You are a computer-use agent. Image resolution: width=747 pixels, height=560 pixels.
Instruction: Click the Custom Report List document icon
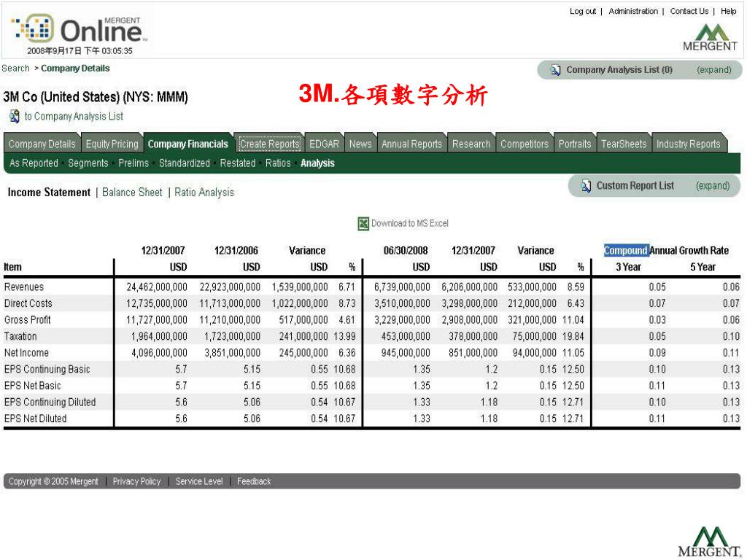586,186
